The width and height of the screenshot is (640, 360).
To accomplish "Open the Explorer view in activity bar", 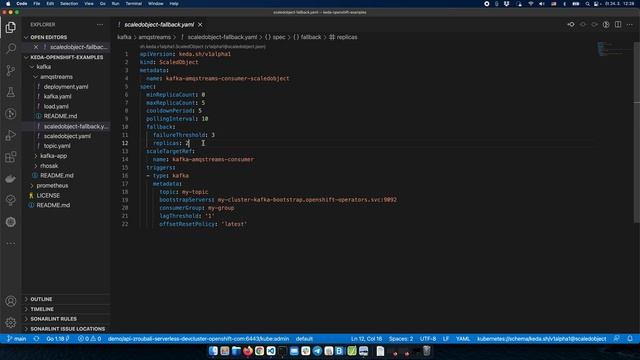I will click(11, 27).
